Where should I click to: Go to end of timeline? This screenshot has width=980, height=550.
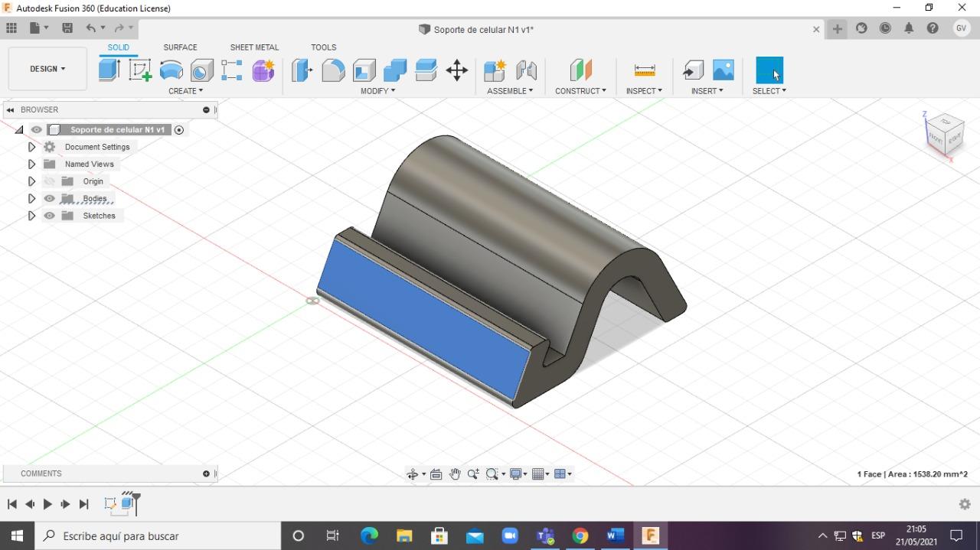click(84, 504)
